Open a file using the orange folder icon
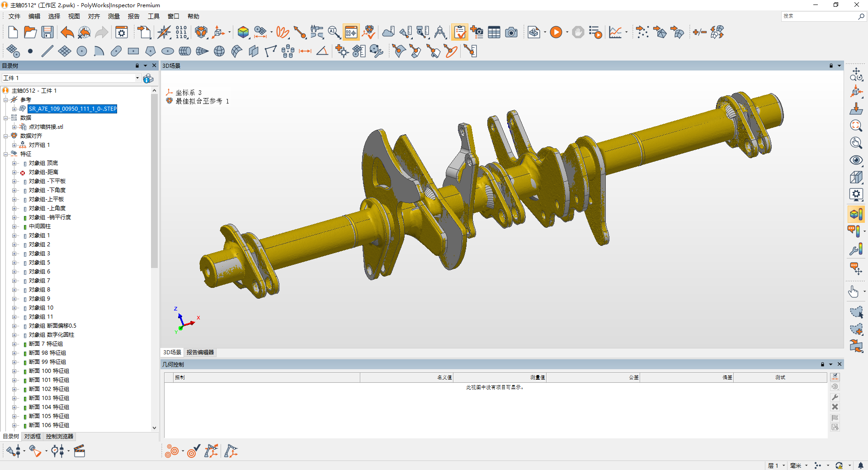The width and height of the screenshot is (868, 470). 30,33
